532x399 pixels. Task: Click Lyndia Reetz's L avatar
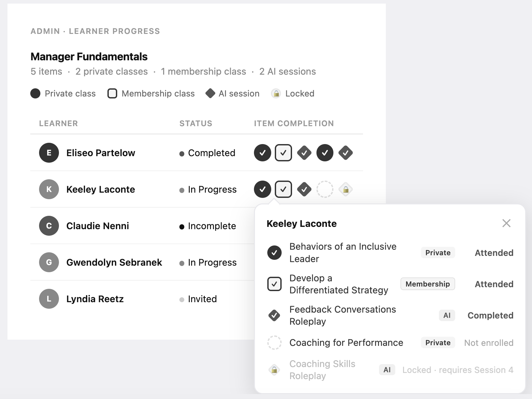coord(49,299)
